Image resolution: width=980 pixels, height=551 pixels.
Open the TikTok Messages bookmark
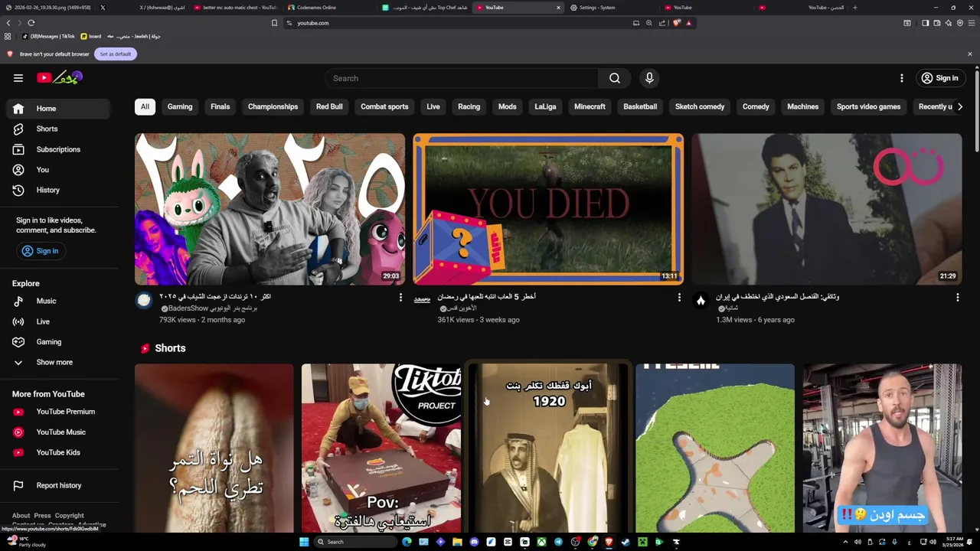click(x=49, y=36)
